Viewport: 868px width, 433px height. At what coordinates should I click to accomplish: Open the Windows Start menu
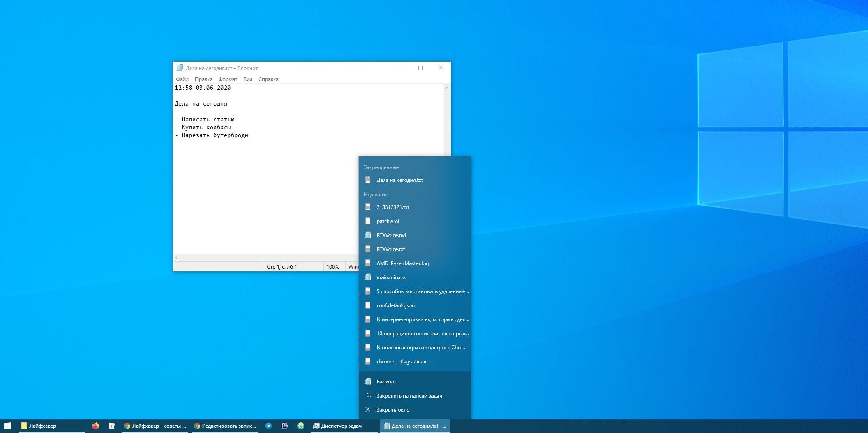pos(7,426)
